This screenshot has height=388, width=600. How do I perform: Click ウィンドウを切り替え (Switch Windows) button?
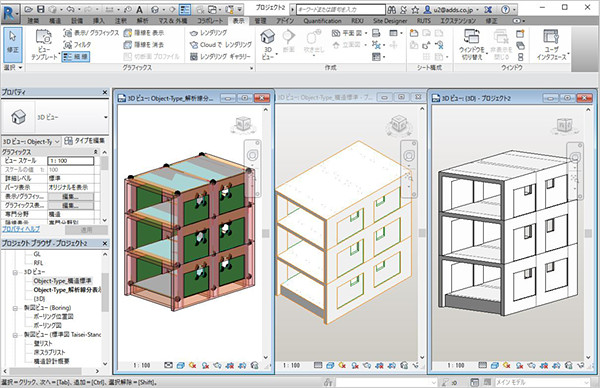472,45
